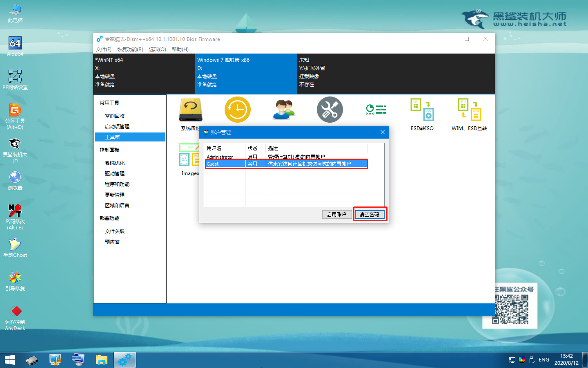The width and height of the screenshot is (588, 368).
Task: Open 黑鲨装机大师 desktop shortcut
Action: [15, 150]
